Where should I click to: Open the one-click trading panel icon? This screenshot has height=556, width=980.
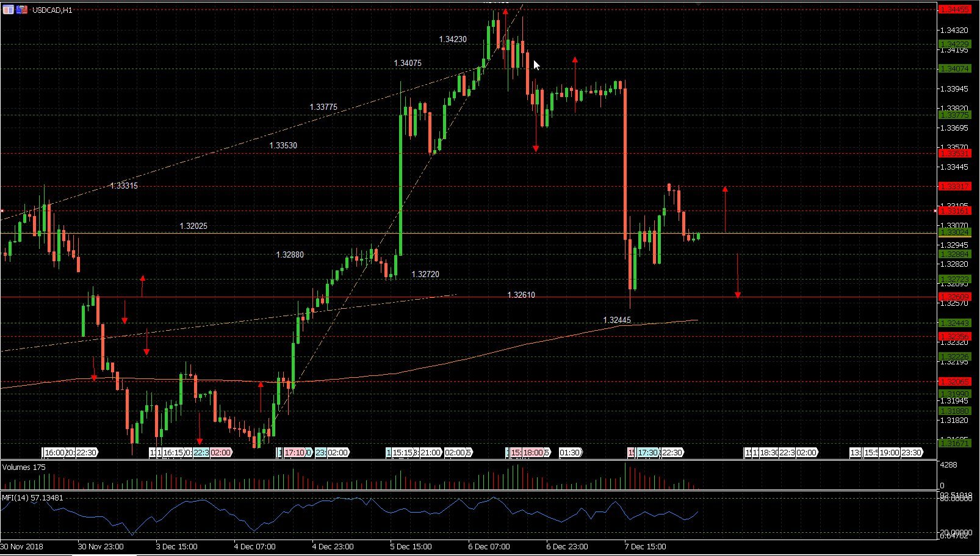coord(9,10)
